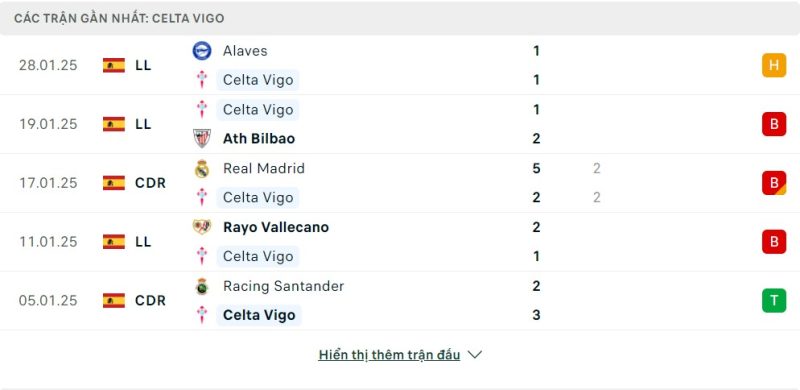The image size is (800, 390).
Task: Click the CDR label on the 17.01.25 row
Action: coord(151,183)
